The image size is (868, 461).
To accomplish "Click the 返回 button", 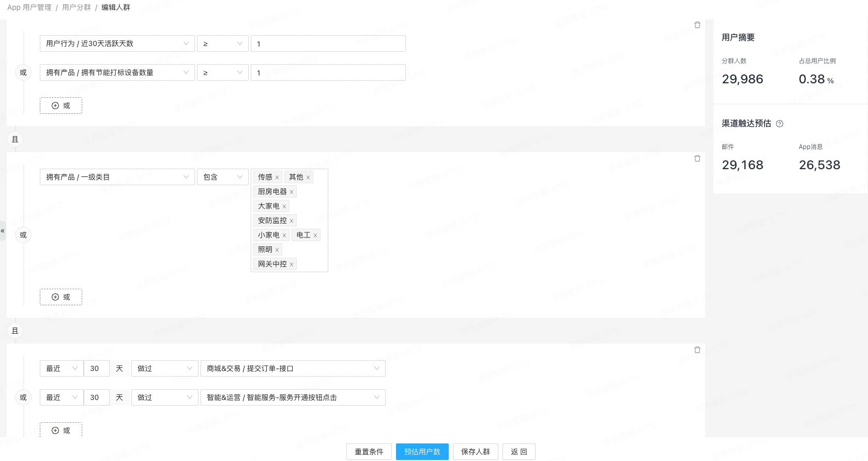I will (x=519, y=452).
